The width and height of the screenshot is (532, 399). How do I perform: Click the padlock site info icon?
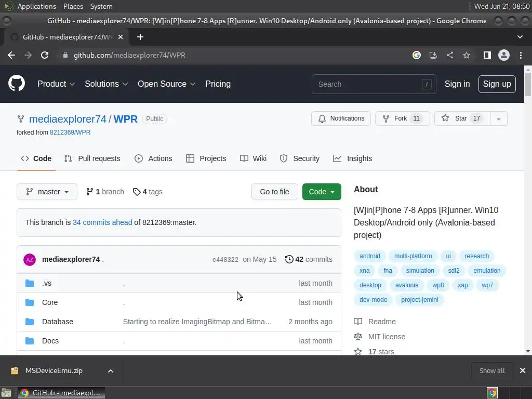tap(65, 55)
